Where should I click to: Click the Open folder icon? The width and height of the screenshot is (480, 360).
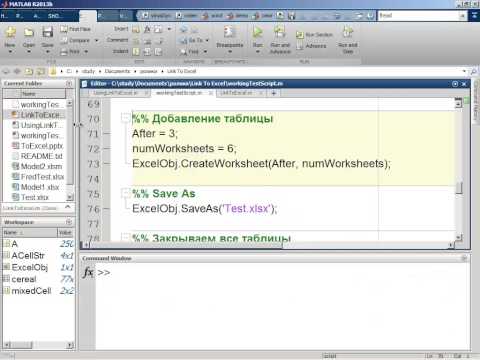coord(29,33)
